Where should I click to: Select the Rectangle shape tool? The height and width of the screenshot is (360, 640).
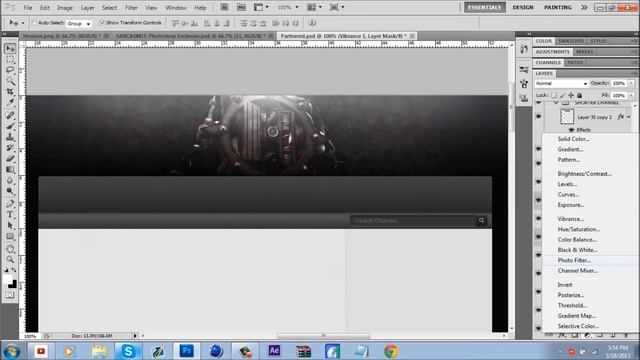10,236
